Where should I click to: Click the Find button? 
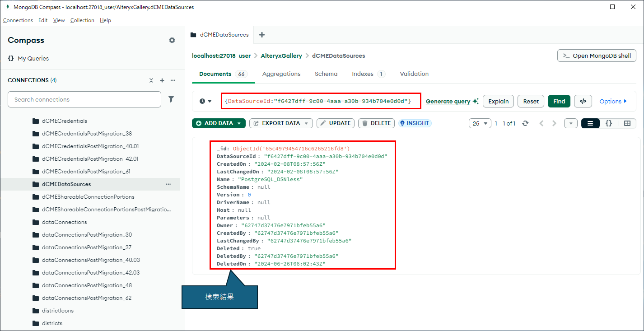coord(559,101)
